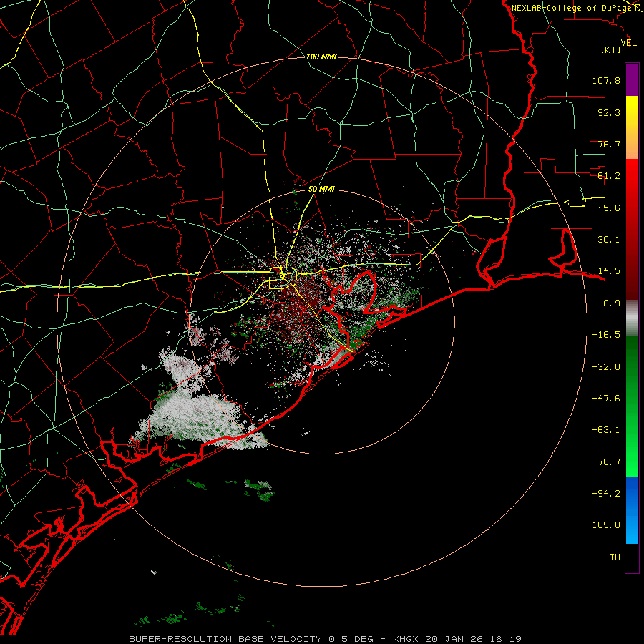Click the -47.6 velocity scale value

click(606, 399)
